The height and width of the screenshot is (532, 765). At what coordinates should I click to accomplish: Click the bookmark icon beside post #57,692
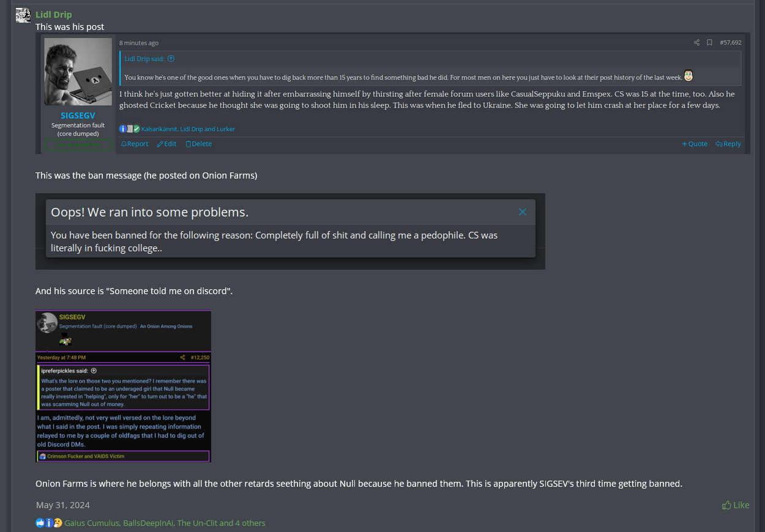(709, 43)
